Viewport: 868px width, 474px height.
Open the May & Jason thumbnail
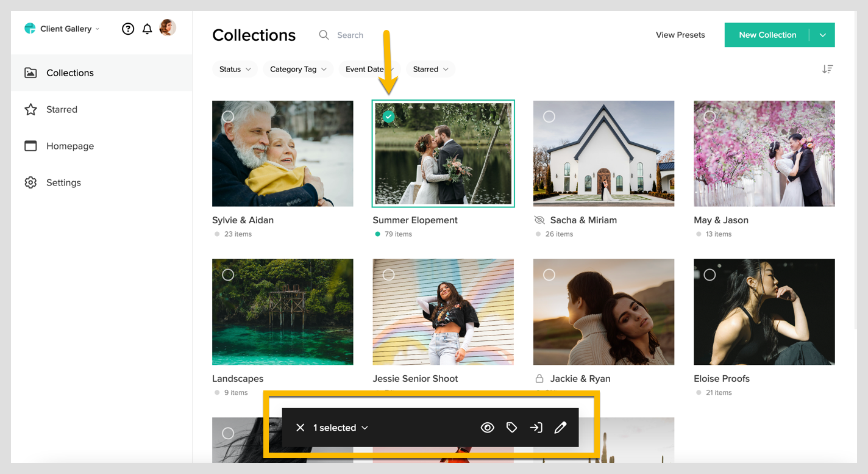[x=764, y=154]
